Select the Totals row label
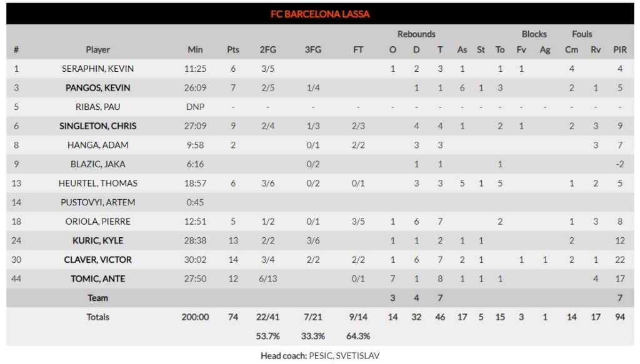640x364 pixels. tap(97, 317)
